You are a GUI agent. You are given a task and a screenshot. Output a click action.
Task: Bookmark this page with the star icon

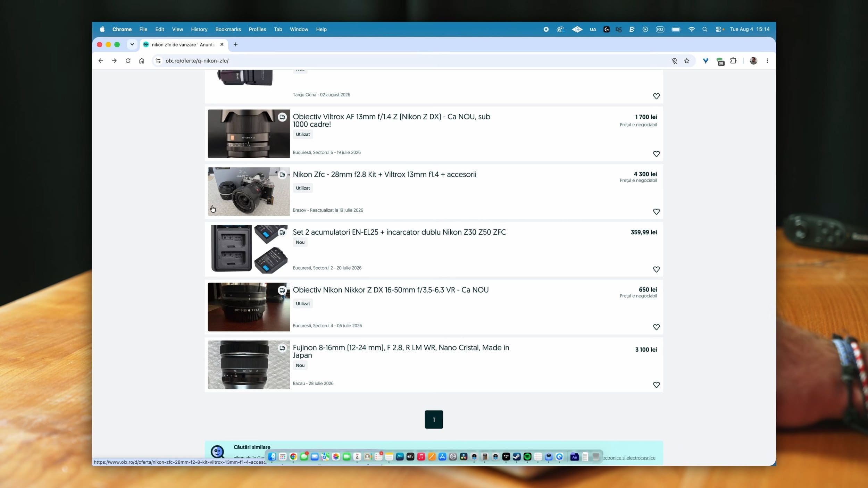point(687,61)
